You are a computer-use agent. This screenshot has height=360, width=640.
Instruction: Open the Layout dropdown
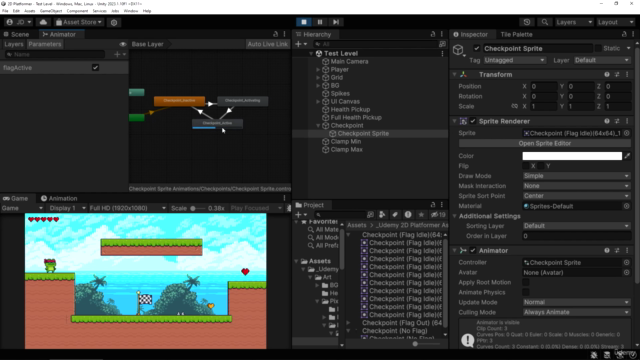pos(615,22)
